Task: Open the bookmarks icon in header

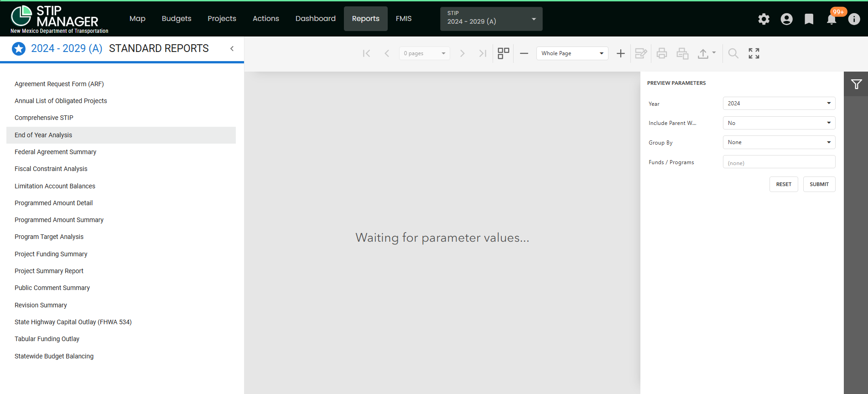Action: point(809,19)
